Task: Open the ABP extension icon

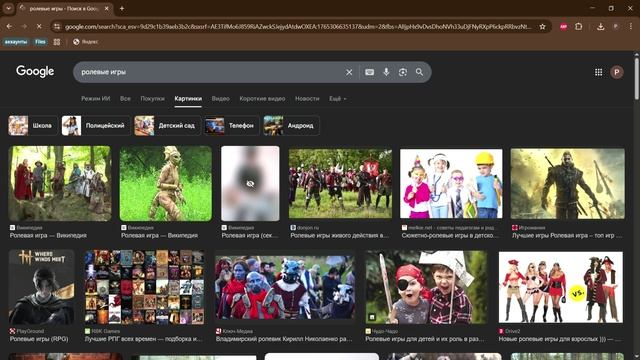Action: click(564, 27)
